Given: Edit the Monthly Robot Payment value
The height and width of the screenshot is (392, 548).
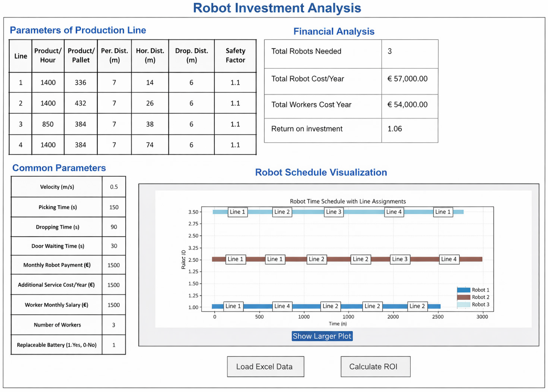Looking at the screenshot, I should (114, 265).
